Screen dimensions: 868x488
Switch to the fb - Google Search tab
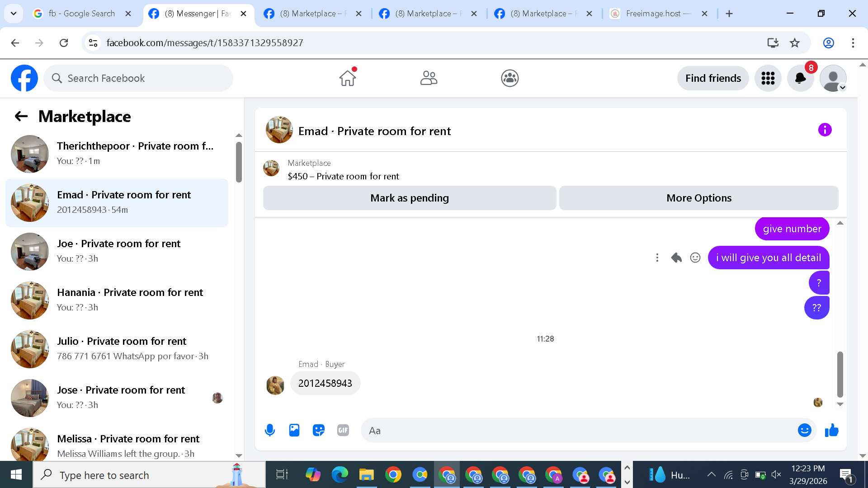(82, 14)
